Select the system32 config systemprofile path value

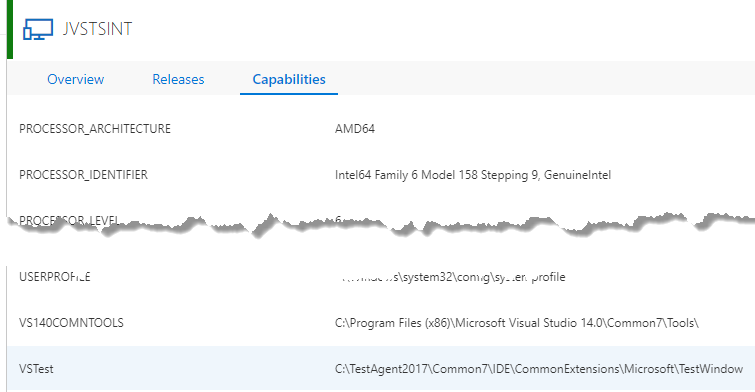tap(452, 277)
